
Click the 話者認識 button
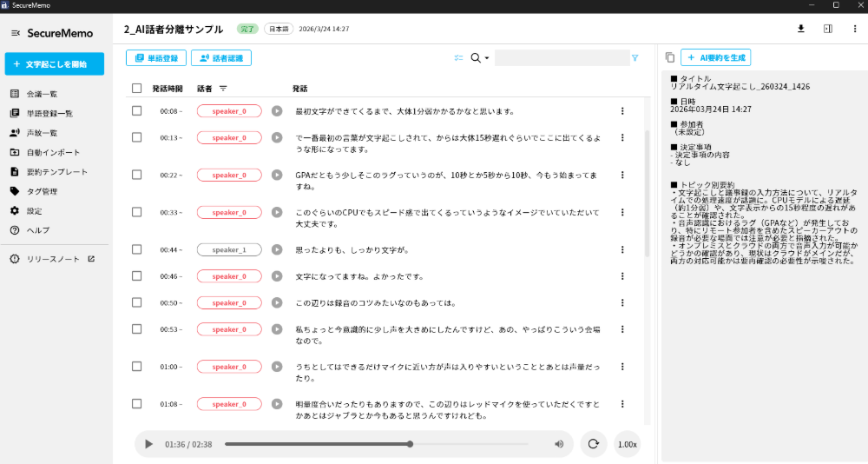point(220,57)
